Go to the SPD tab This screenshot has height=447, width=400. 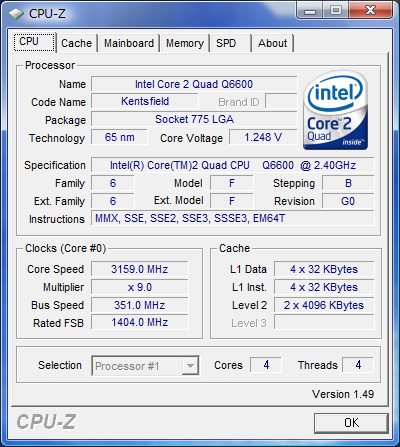click(230, 43)
